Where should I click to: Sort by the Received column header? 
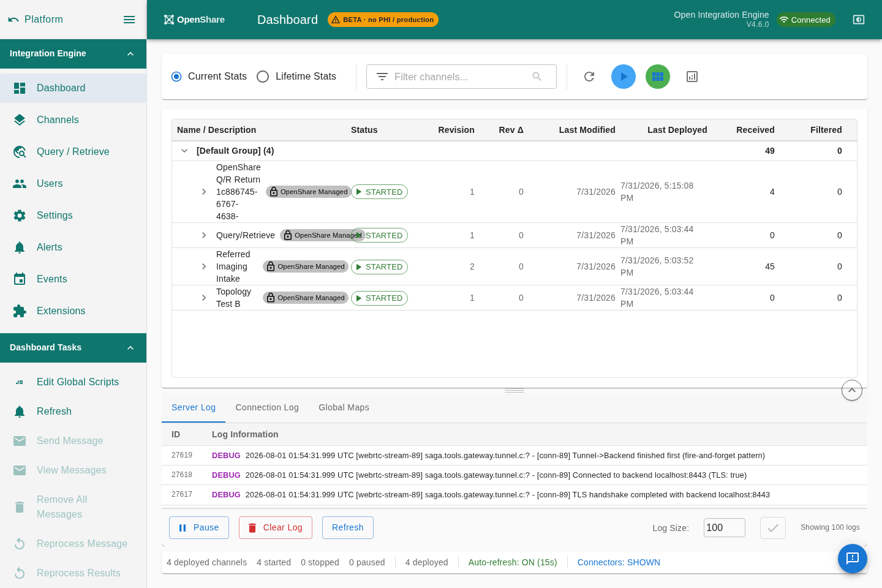(x=755, y=130)
